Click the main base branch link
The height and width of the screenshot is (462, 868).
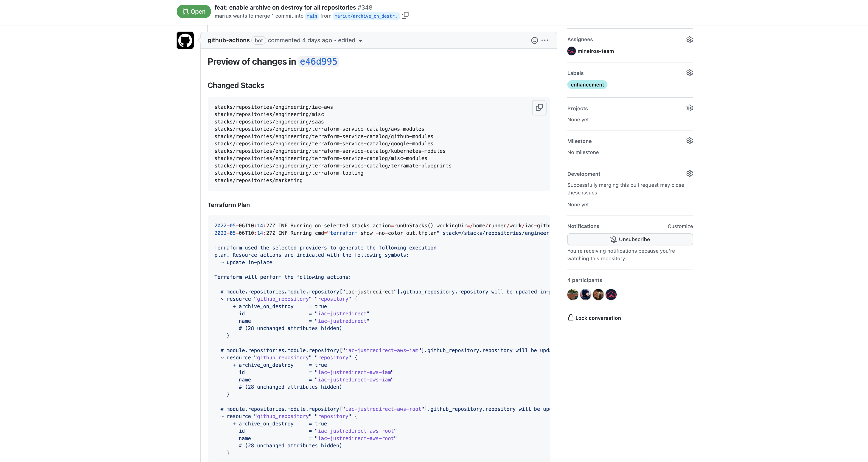312,16
